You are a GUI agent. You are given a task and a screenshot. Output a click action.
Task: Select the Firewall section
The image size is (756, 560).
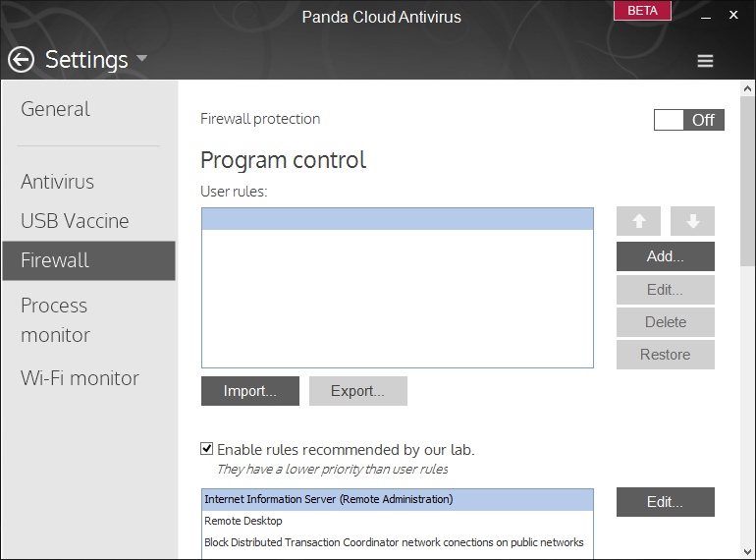pos(88,260)
